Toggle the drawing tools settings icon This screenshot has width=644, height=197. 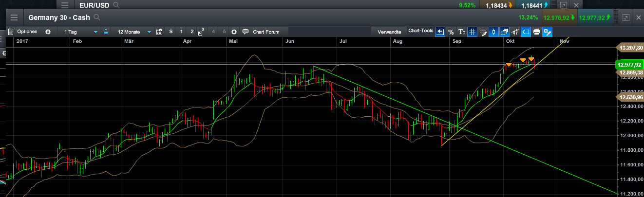click(x=547, y=32)
